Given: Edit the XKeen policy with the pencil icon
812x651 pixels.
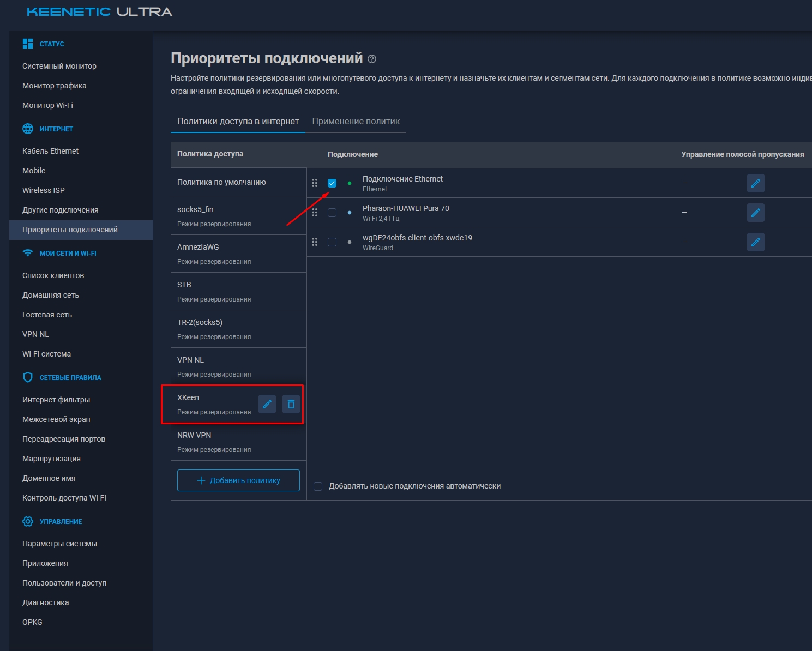Looking at the screenshot, I should click(267, 403).
